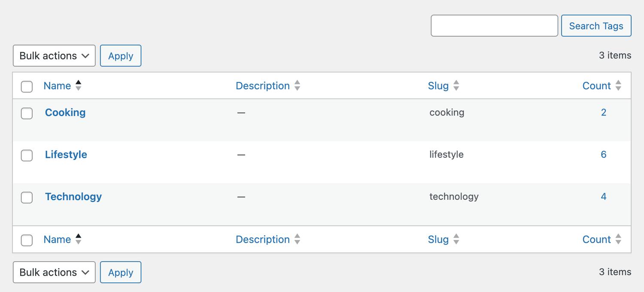Click the Name sort arrow in bottom header
This screenshot has height=292, width=644.
click(x=78, y=239)
